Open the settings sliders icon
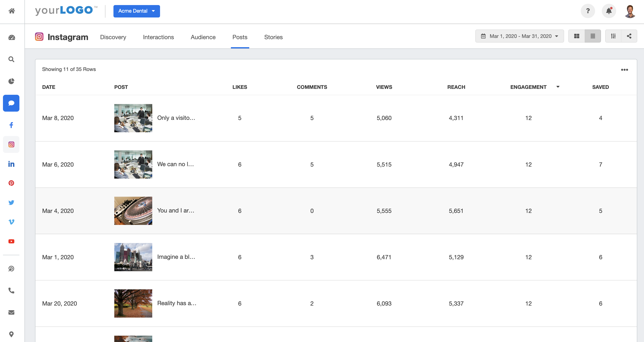Screen dimensions: 644x342 pyautogui.click(x=613, y=36)
